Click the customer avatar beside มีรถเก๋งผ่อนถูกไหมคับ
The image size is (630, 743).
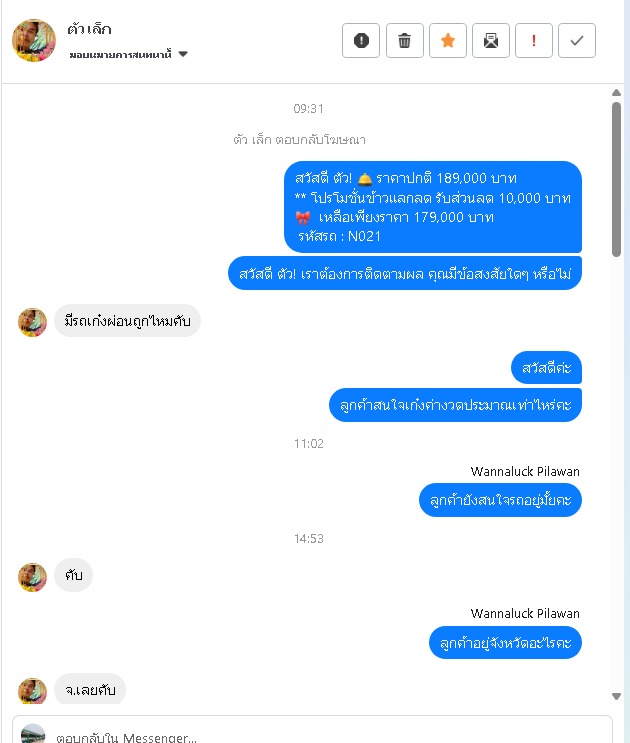32,322
